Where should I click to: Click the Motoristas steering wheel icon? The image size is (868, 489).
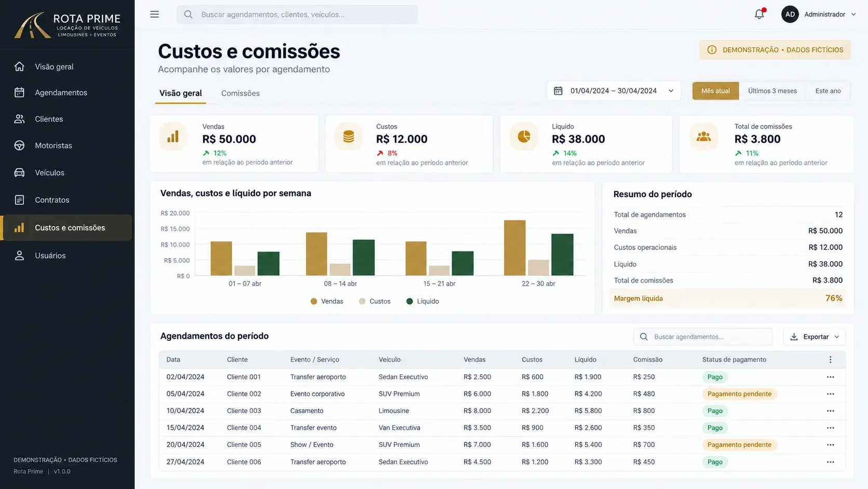pos(20,146)
